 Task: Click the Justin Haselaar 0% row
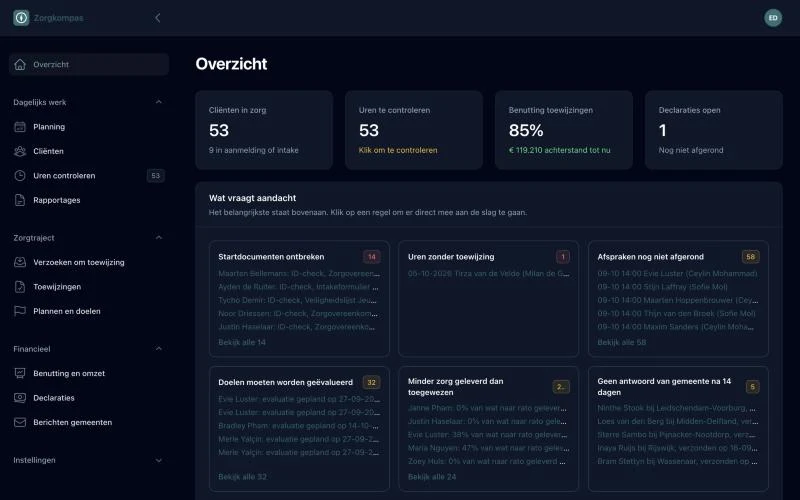pos(489,421)
